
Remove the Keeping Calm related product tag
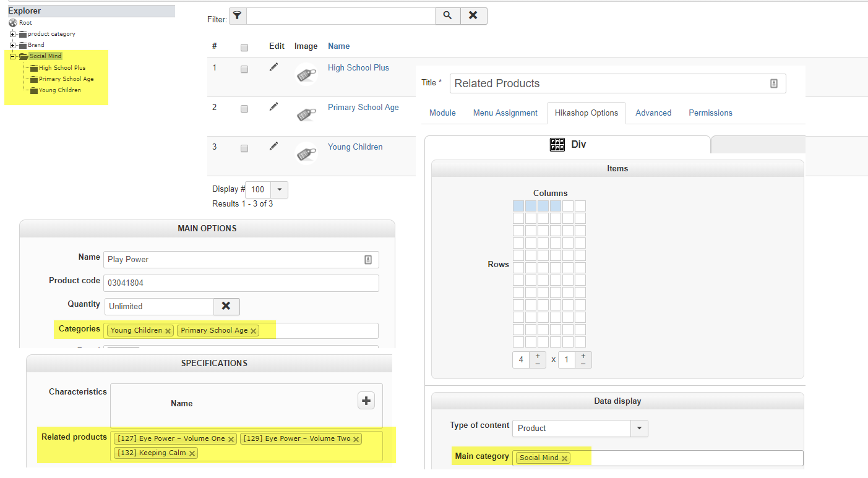coord(192,453)
